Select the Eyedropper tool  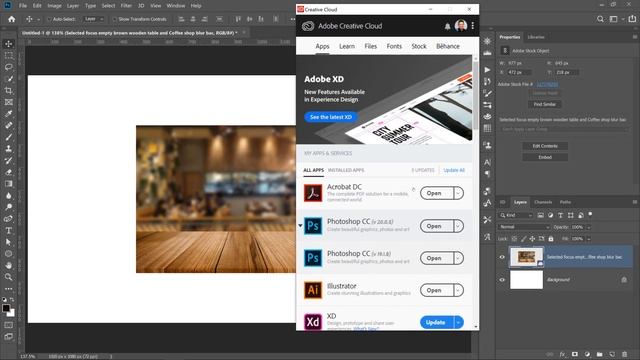point(9,114)
